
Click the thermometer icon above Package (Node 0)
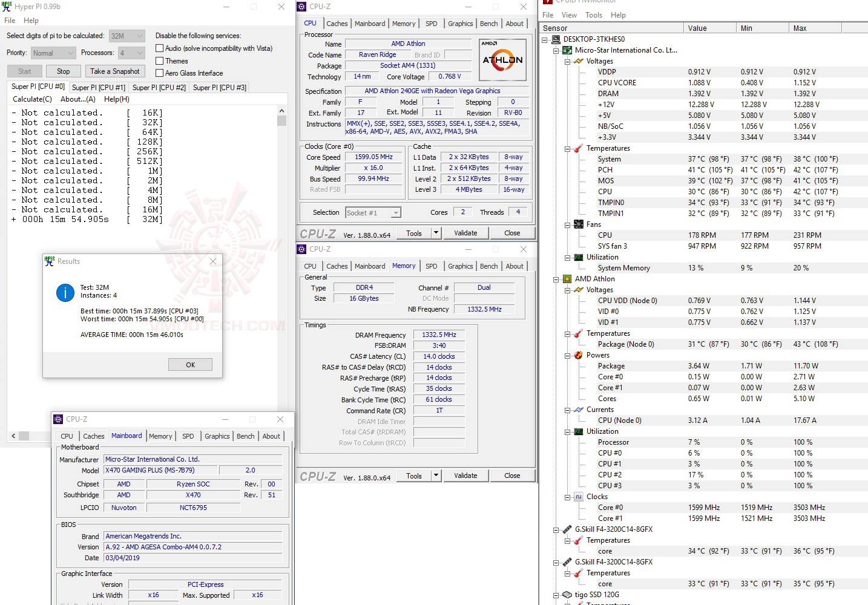tap(579, 333)
